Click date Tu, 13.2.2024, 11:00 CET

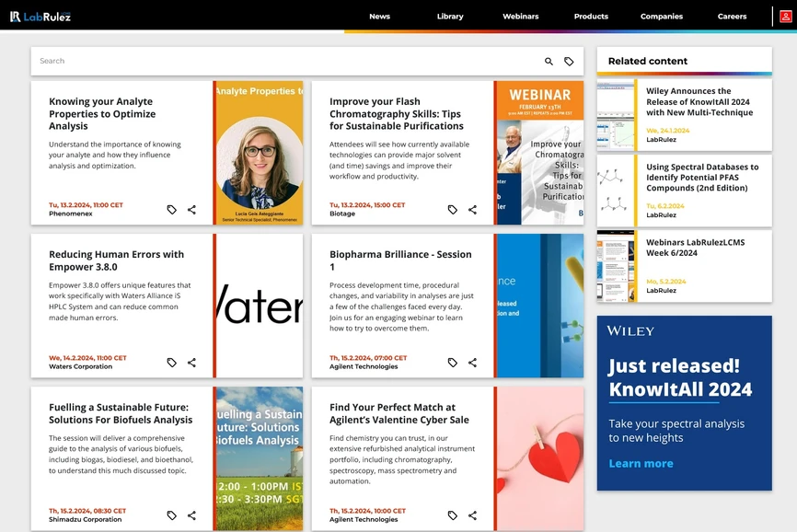click(x=86, y=205)
